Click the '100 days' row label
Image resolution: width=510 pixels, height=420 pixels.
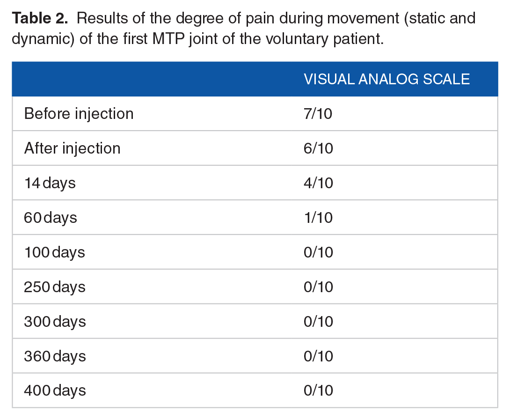[x=54, y=253]
